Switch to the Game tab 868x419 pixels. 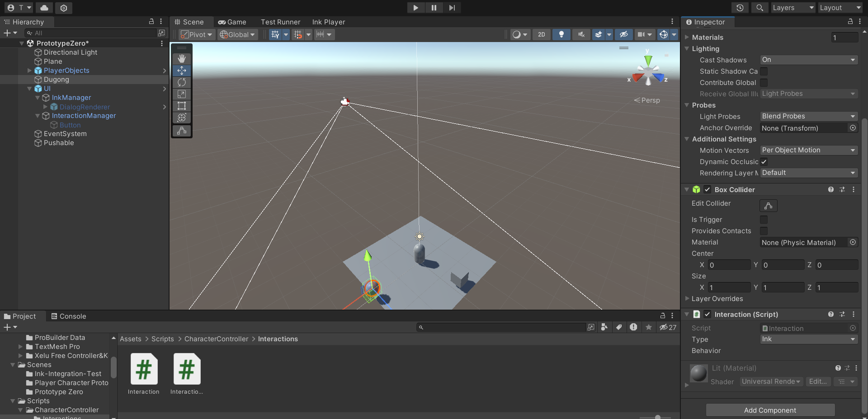tap(232, 22)
